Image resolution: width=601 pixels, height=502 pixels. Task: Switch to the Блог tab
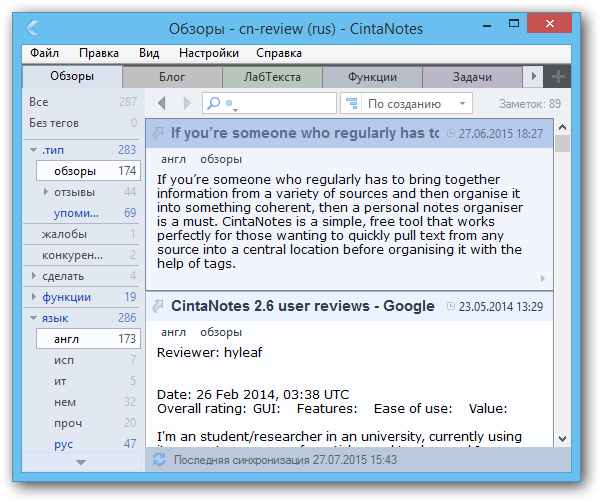tap(172, 77)
